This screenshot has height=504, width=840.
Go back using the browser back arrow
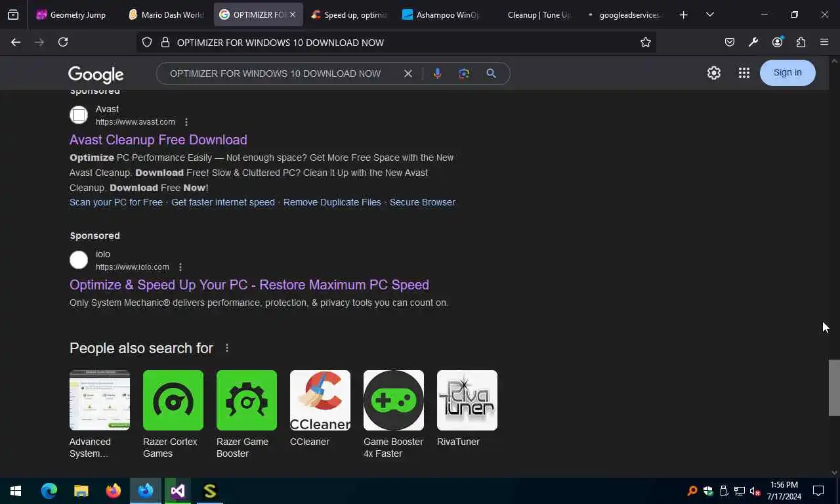point(16,42)
